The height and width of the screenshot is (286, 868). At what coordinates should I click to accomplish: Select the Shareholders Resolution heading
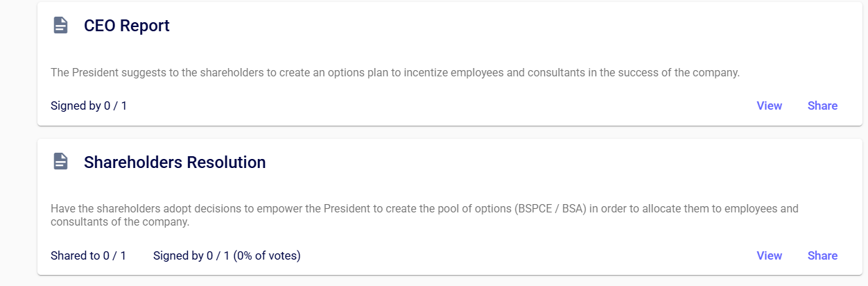point(175,162)
